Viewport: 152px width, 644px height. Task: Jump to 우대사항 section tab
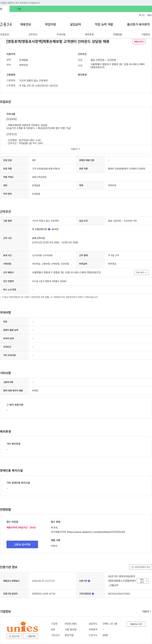pyautogui.click(x=61, y=35)
